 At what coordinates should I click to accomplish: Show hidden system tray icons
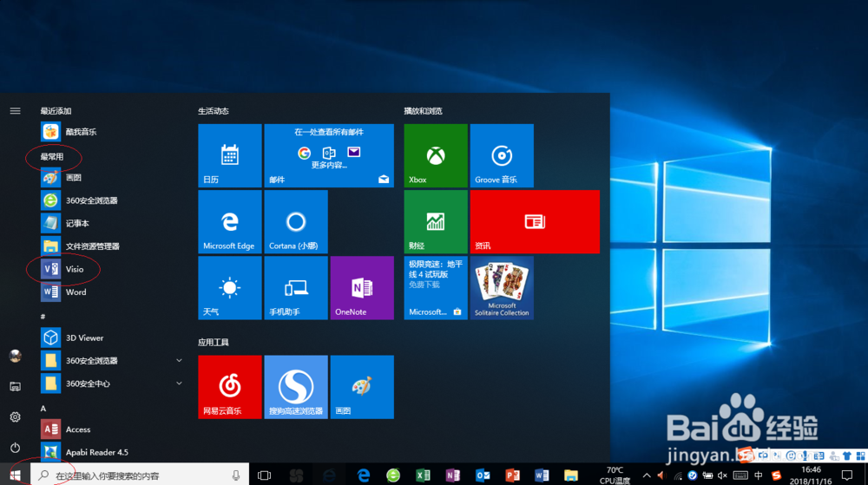(647, 475)
